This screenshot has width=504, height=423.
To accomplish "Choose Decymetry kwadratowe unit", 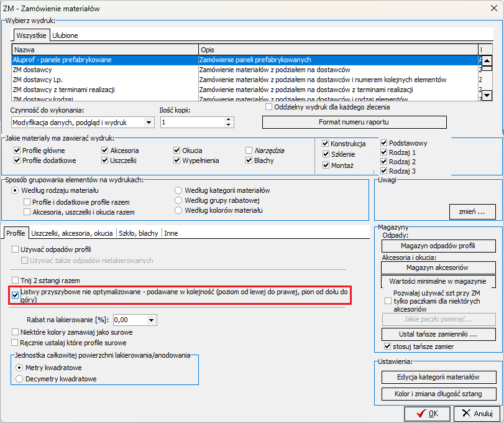I will tap(20, 378).
